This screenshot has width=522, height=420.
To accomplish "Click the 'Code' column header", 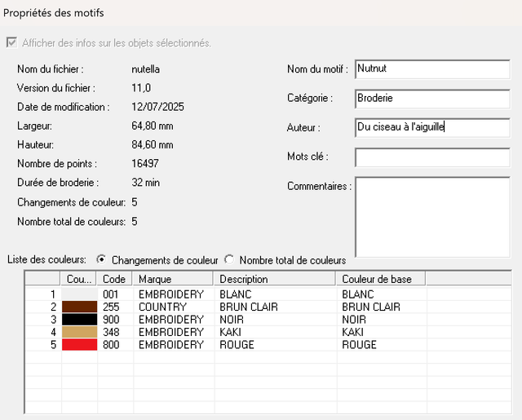I will (x=115, y=279).
